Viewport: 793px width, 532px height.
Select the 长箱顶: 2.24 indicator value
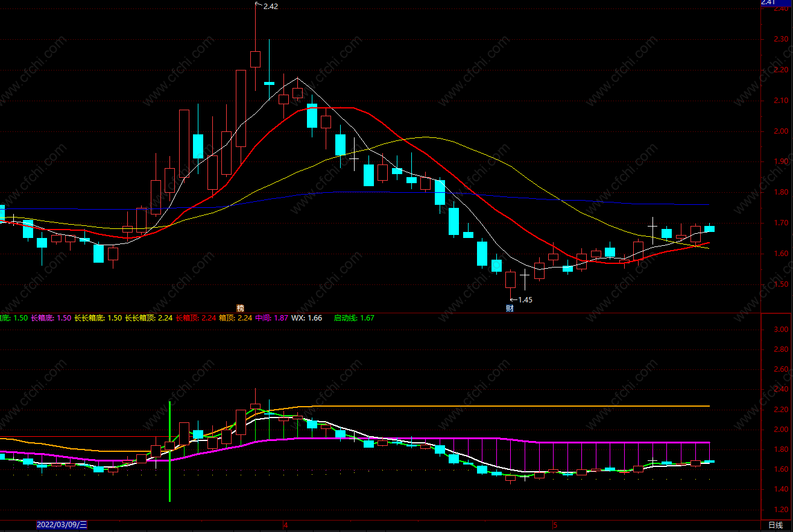pos(196,318)
